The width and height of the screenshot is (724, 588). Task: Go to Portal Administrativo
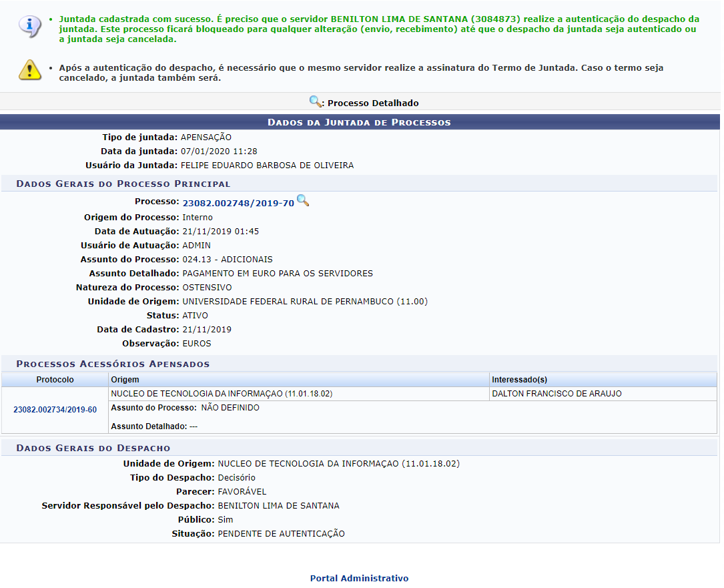coord(359,578)
